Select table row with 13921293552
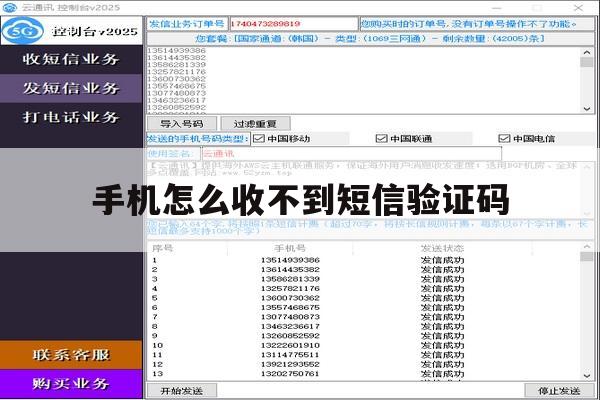Viewport: 600px width, 400px height. (364, 364)
